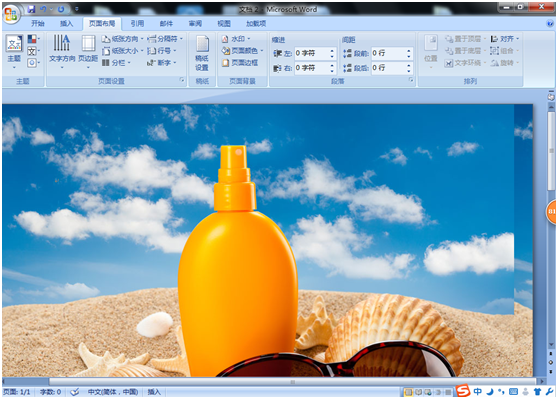Toggle the 插入 insert mode indicator

tap(154, 392)
